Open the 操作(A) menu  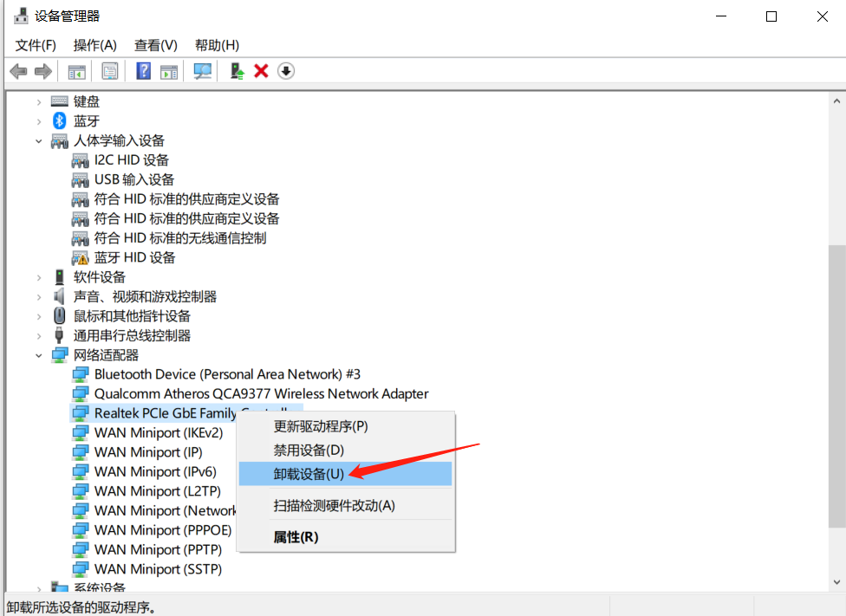(x=95, y=45)
